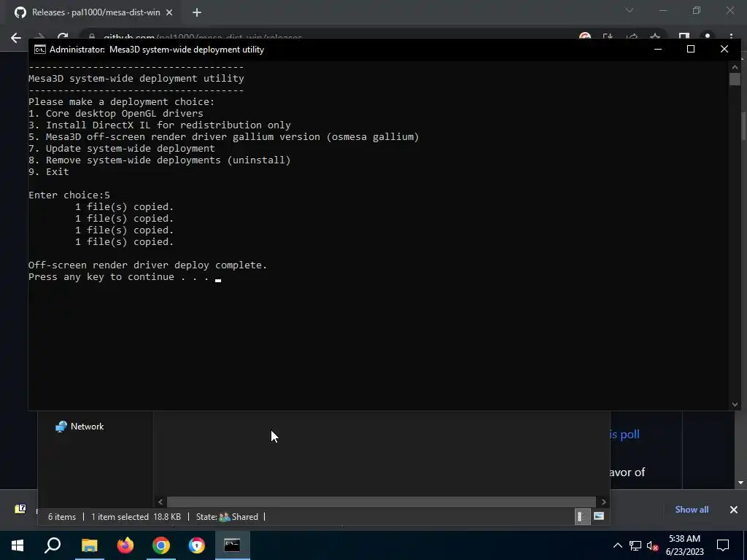Click Show all in Chrome downloads bar

click(x=692, y=510)
